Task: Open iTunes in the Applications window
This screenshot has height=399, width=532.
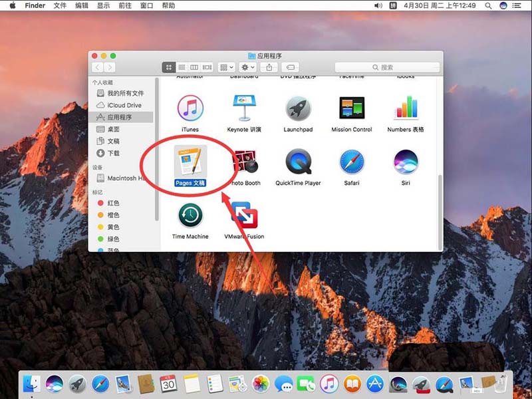Action: [x=190, y=108]
